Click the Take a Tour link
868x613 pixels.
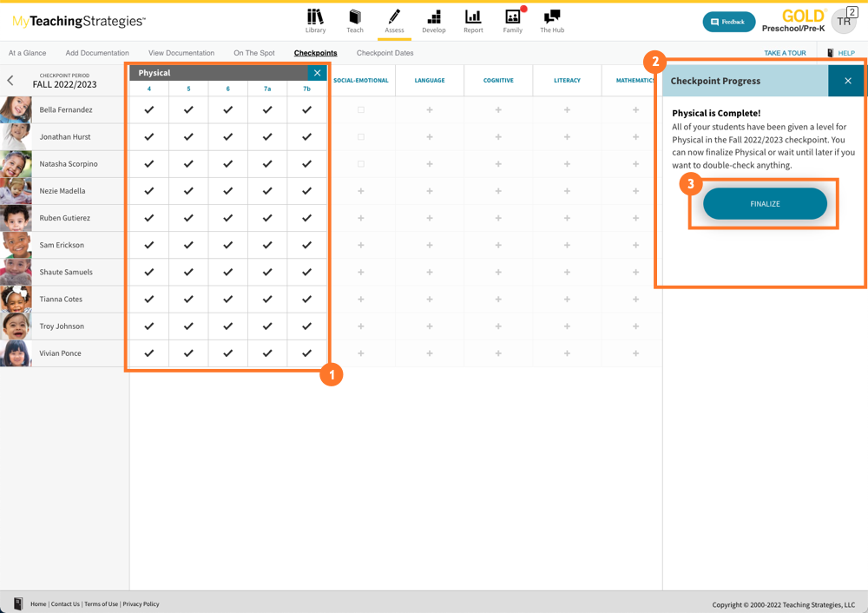[x=785, y=53]
